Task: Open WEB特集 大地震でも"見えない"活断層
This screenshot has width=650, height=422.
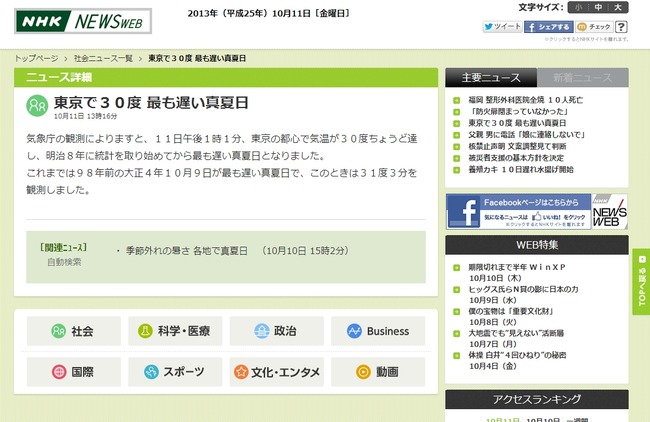Action: tap(516, 333)
